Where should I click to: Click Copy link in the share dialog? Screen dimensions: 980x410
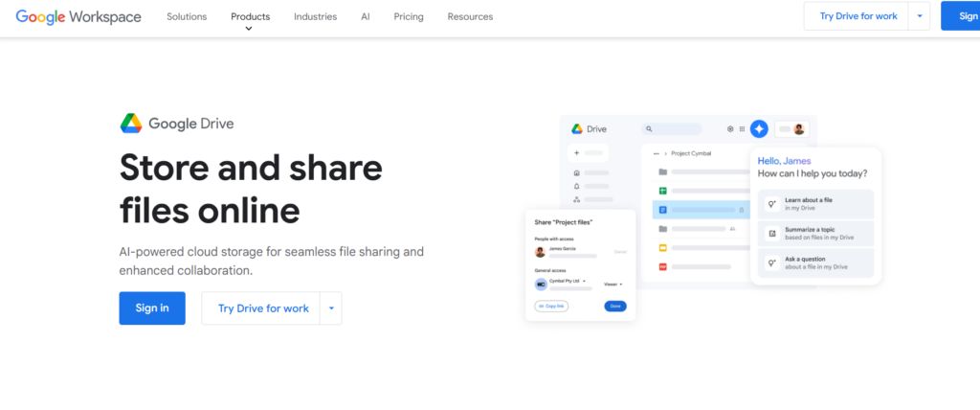coord(551,307)
